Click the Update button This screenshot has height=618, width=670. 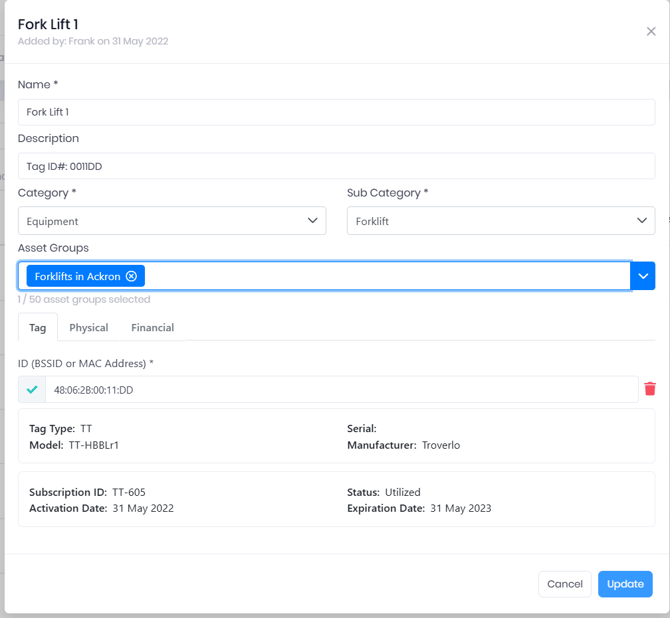(625, 584)
